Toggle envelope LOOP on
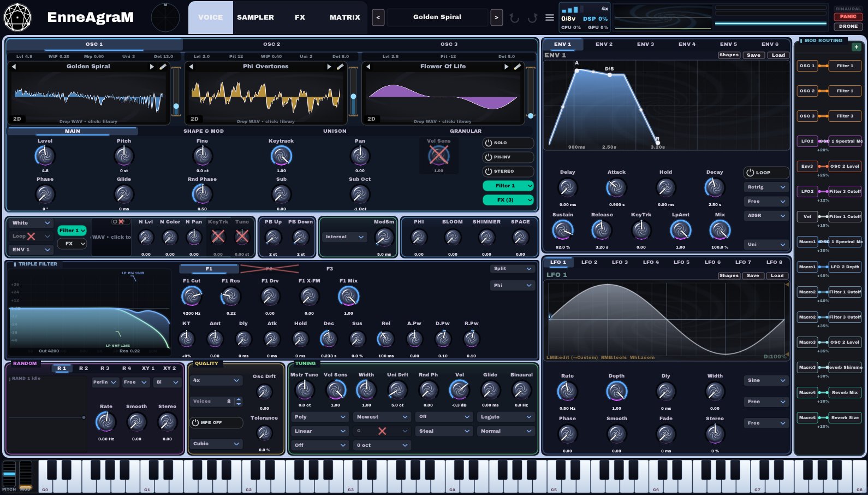868x495 pixels. click(766, 173)
